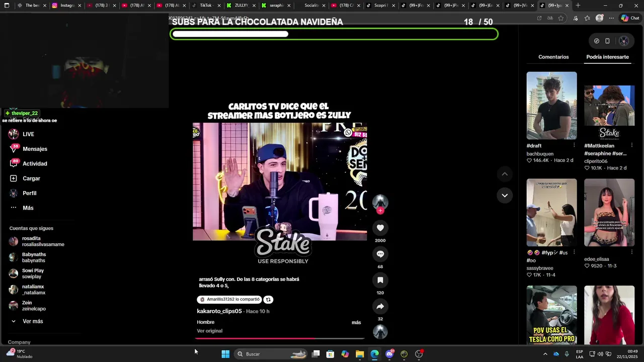Save the video with bookmark icon
The width and height of the screenshot is (644, 362).
point(380,280)
